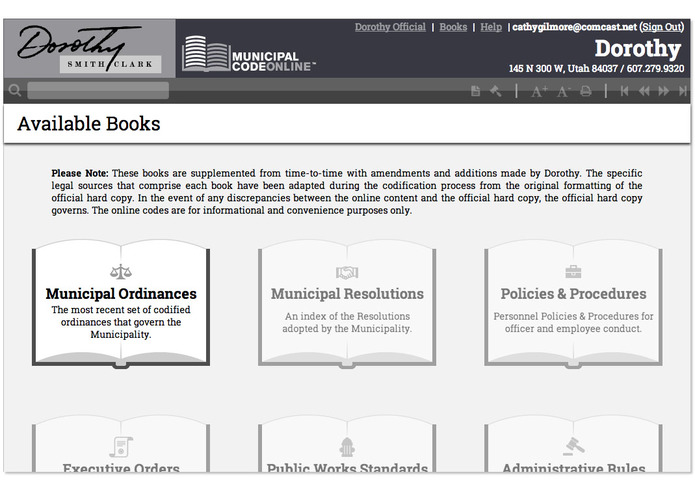Click the Sign Out link

click(662, 27)
